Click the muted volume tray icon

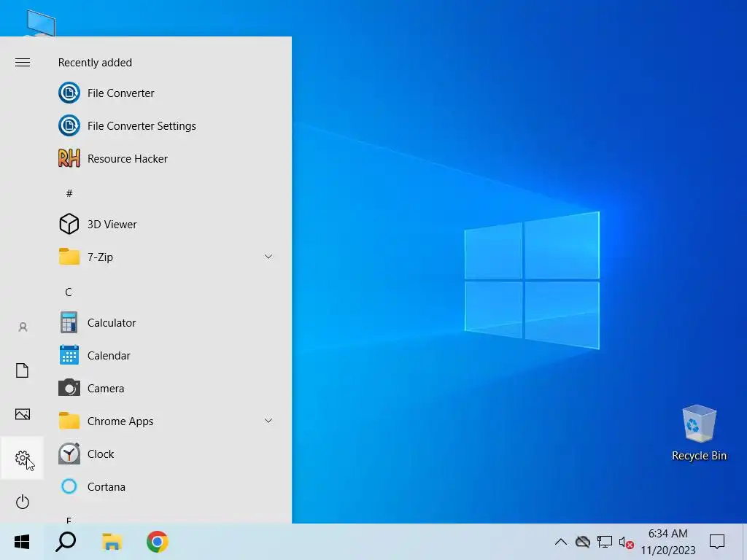click(x=626, y=542)
